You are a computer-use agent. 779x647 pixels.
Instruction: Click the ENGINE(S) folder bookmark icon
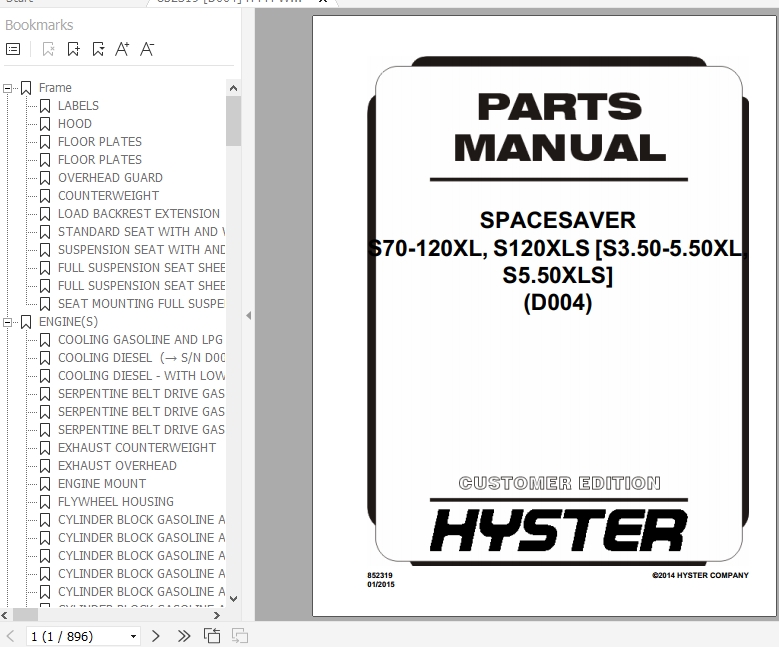pyautogui.click(x=26, y=322)
